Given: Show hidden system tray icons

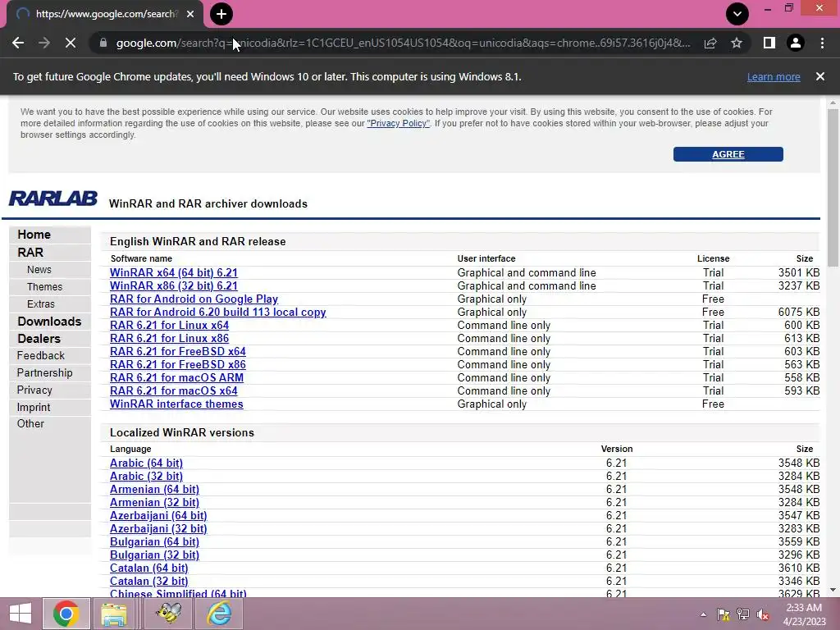Looking at the screenshot, I should [x=703, y=614].
